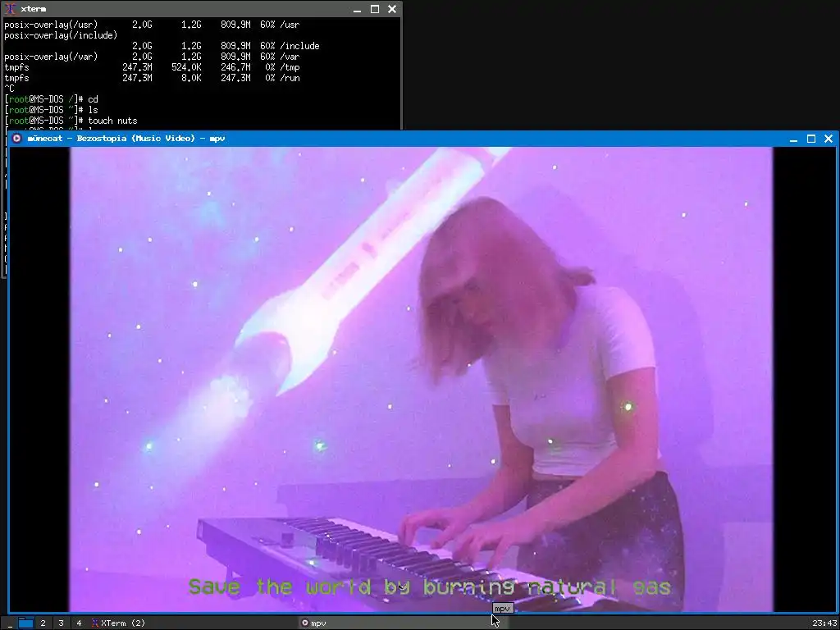840x630 pixels.
Task: Click the show desktop underscore button in taskbar
Action: click(9, 623)
